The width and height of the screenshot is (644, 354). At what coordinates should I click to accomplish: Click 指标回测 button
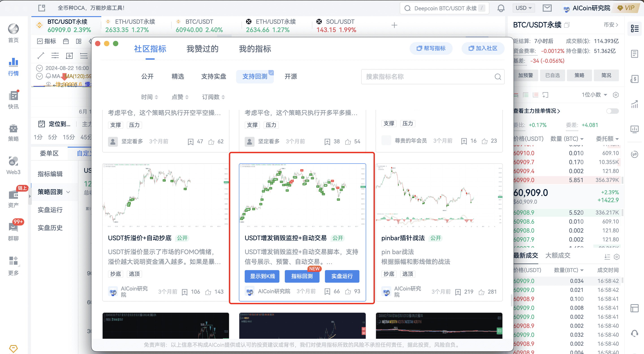pos(302,276)
